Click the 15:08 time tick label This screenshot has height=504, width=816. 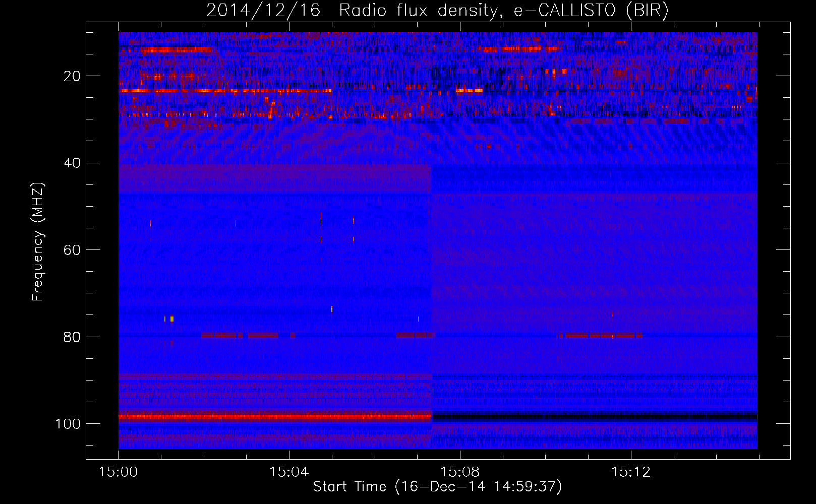460,472
